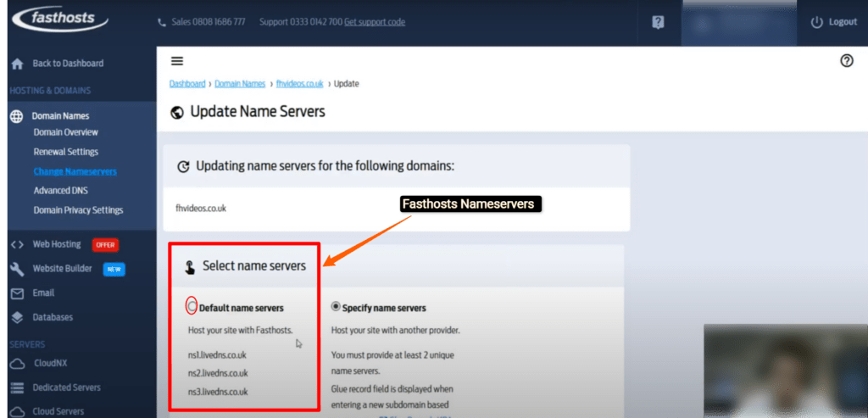Click the Host your site with another provider text
Image resolution: width=868 pixels, height=418 pixels.
tap(396, 331)
